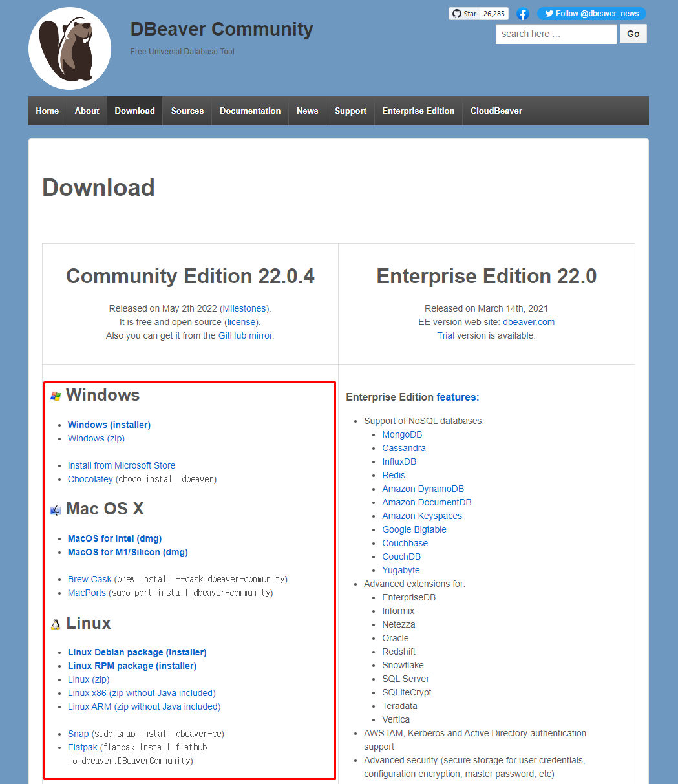The height and width of the screenshot is (784, 678).
Task: Open the Google Bigtable link
Action: [414, 529]
